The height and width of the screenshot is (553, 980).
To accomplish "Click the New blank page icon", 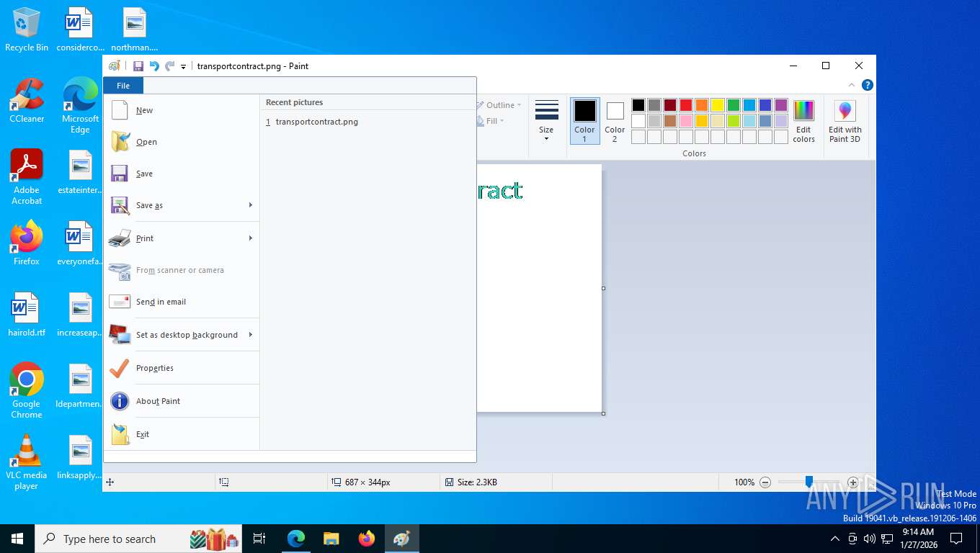I will pos(120,110).
